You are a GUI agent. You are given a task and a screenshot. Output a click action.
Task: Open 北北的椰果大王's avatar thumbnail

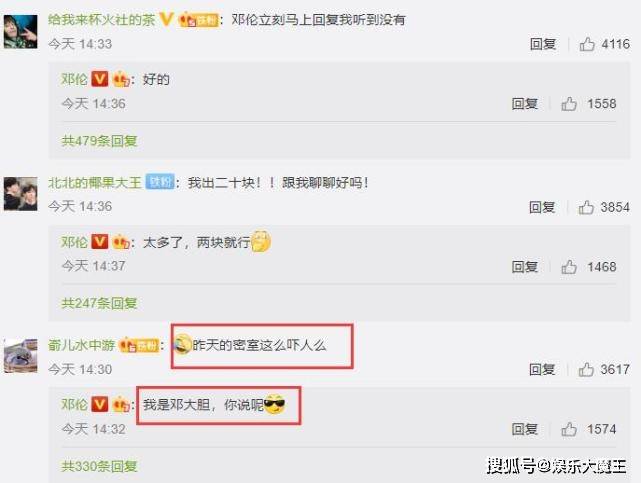[x=20, y=194]
